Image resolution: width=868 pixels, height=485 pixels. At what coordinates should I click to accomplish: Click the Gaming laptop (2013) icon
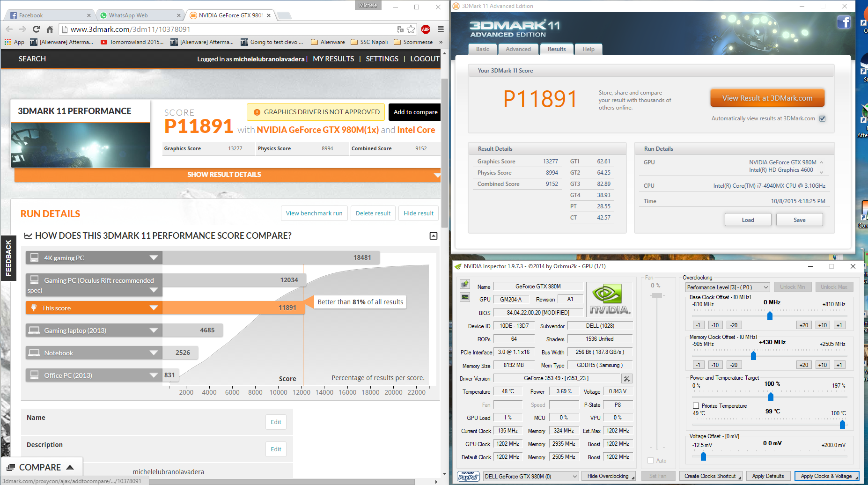point(34,331)
